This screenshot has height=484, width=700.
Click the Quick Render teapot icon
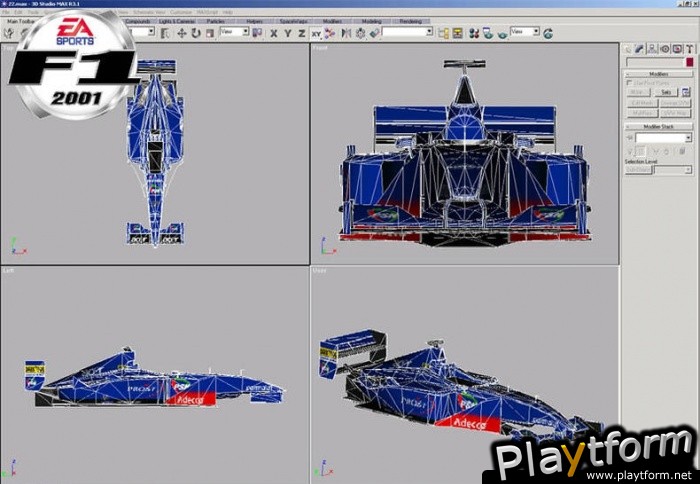pos(502,33)
